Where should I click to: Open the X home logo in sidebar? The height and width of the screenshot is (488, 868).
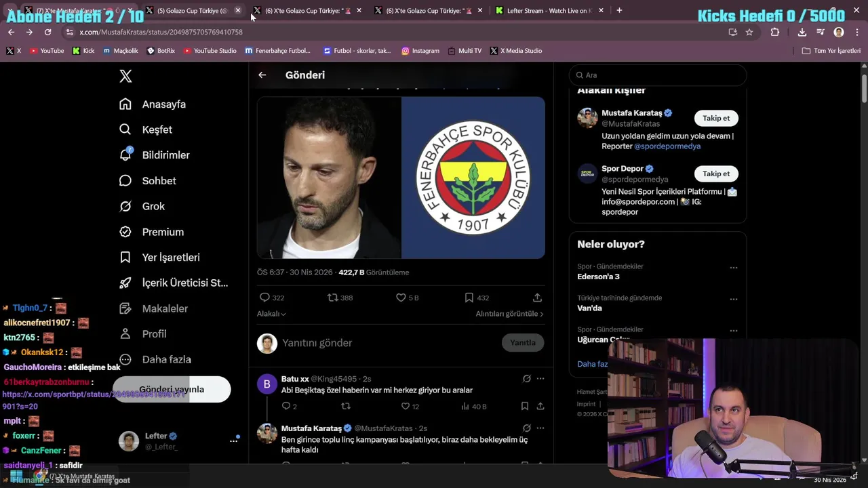(125, 76)
